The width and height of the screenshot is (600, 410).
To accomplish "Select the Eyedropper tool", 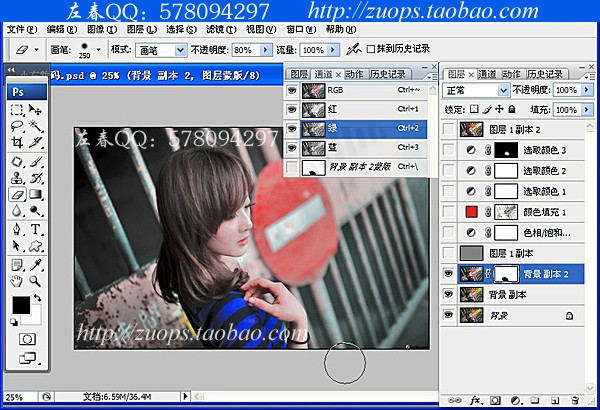I will [36, 265].
